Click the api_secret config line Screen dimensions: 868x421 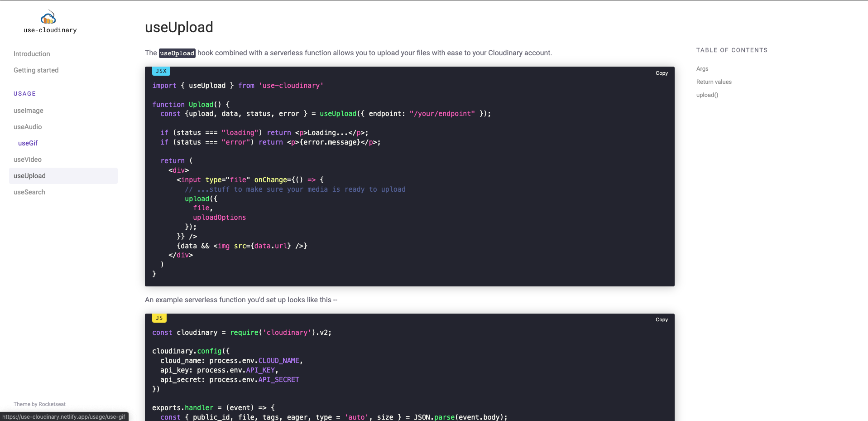click(230, 380)
